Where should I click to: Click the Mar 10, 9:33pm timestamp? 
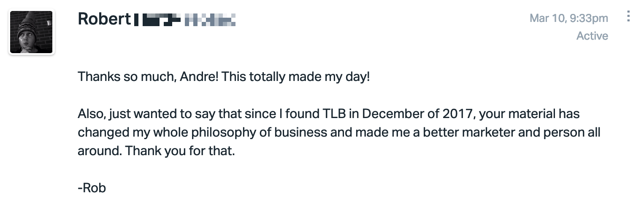[569, 18]
